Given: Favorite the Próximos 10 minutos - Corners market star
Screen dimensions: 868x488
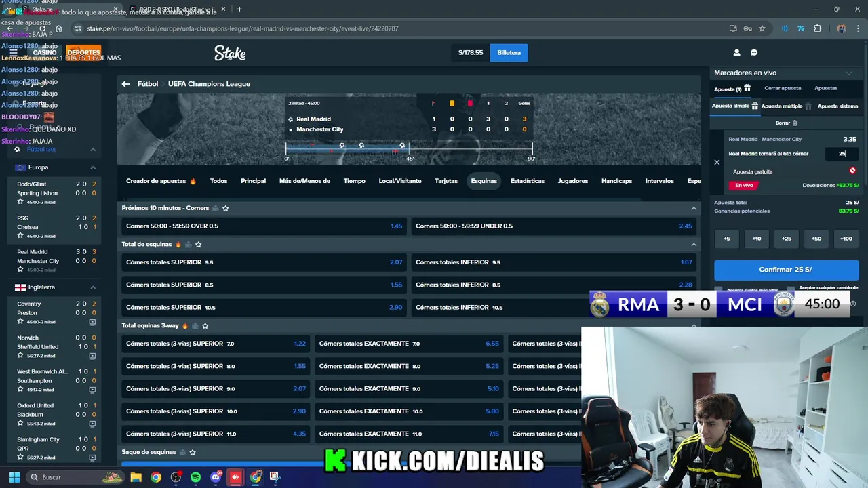Looking at the screenshot, I should [225, 208].
